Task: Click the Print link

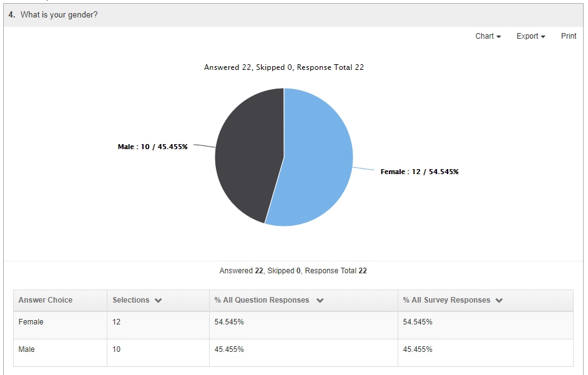Action: click(569, 36)
